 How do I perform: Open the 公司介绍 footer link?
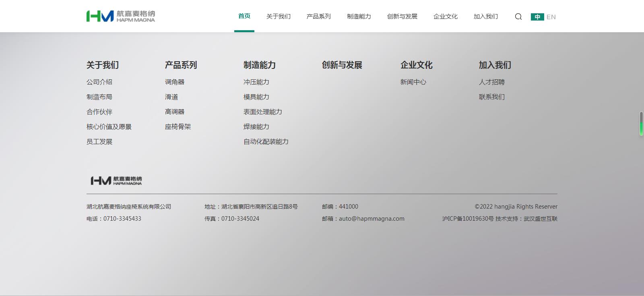[x=99, y=82]
